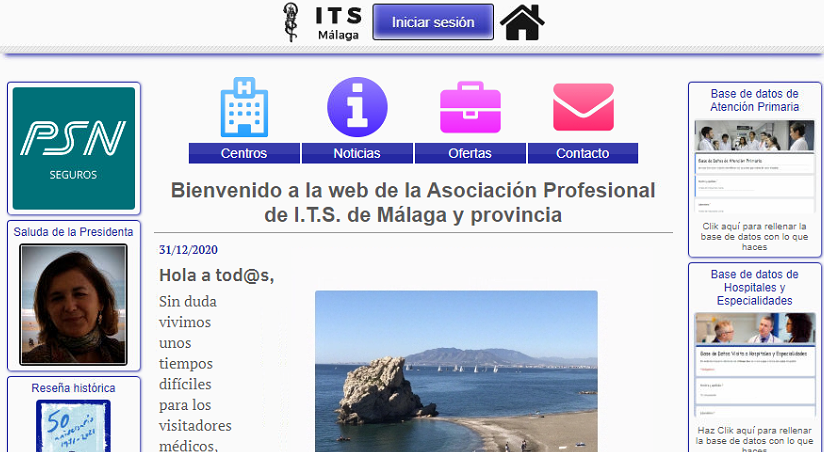Image resolution: width=824 pixels, height=452 pixels.
Task: Open the president's portrait photo
Action: [x=74, y=303]
